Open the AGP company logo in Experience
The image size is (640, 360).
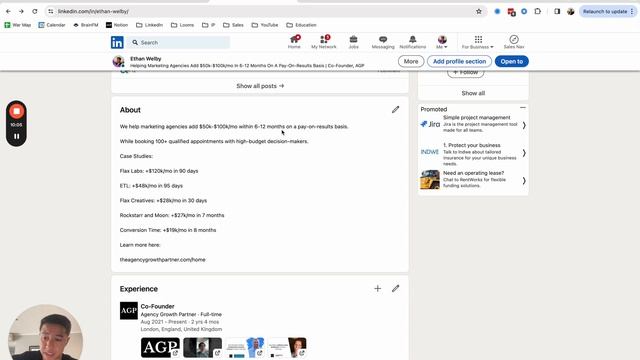(x=129, y=311)
